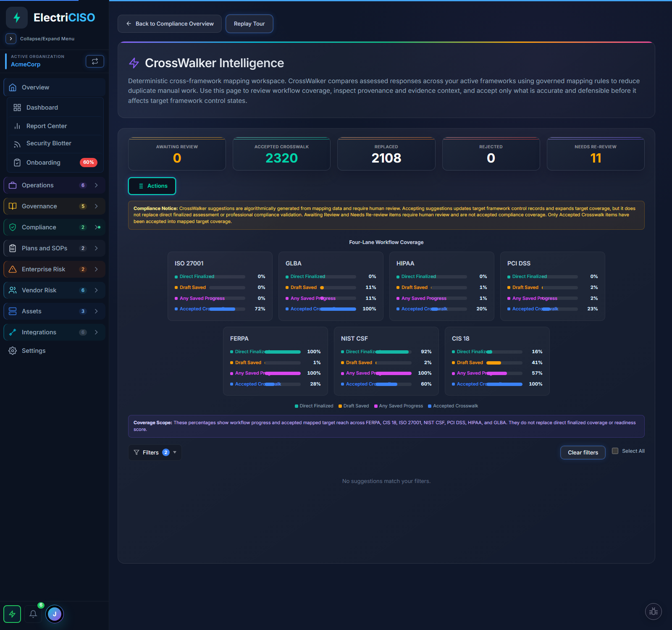The width and height of the screenshot is (672, 630).
Task: Go to Dashboard in the sidebar
Action: (55, 108)
